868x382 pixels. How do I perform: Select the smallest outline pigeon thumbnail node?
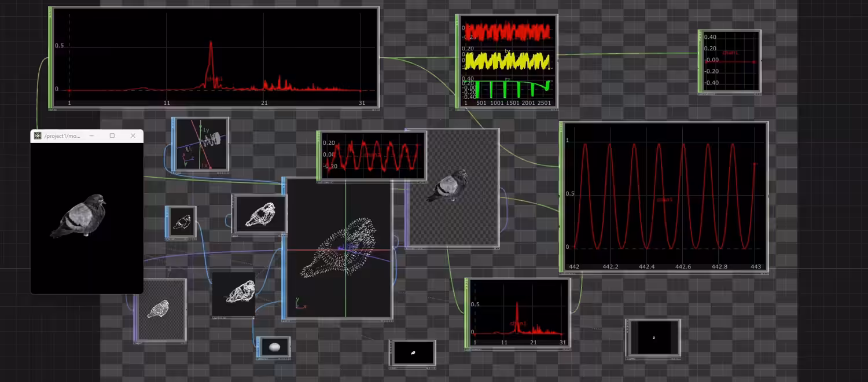point(181,222)
